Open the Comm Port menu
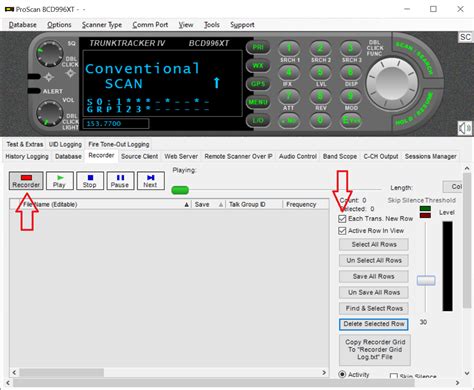This screenshot has width=474, height=390. tap(150, 25)
